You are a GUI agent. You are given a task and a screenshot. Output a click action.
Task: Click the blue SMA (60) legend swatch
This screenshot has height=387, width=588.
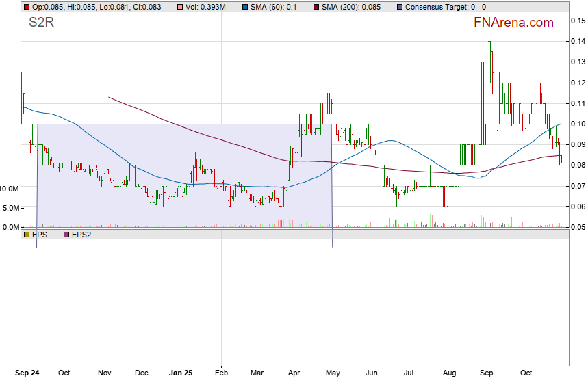(246, 7)
